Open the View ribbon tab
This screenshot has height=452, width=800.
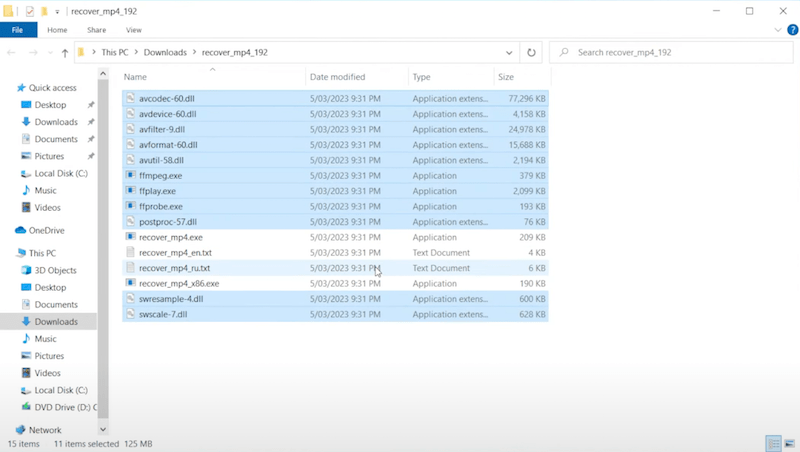[134, 30]
